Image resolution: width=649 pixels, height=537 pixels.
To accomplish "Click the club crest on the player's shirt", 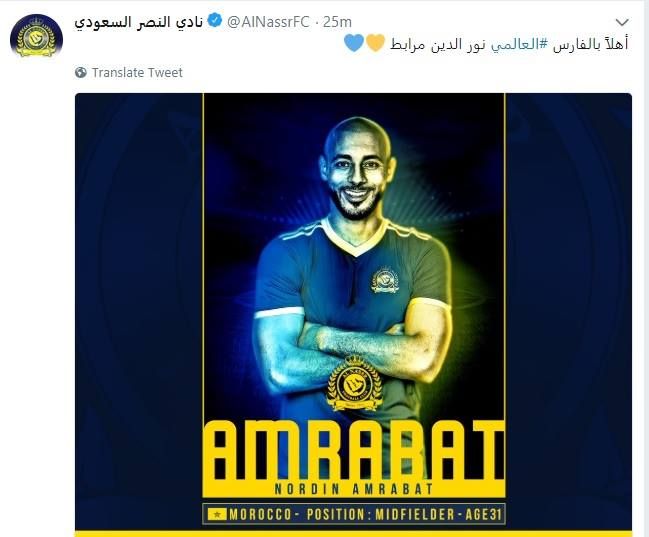I will [x=385, y=280].
